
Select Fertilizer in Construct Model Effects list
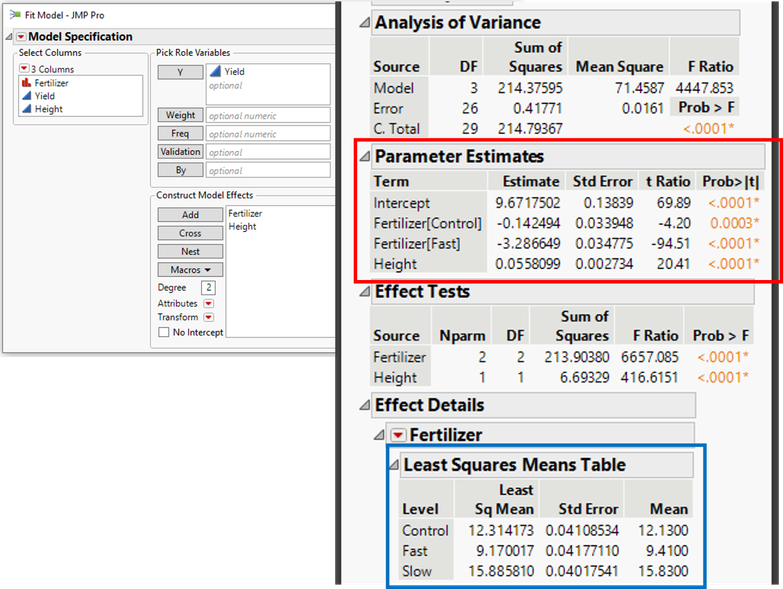pyautogui.click(x=245, y=213)
